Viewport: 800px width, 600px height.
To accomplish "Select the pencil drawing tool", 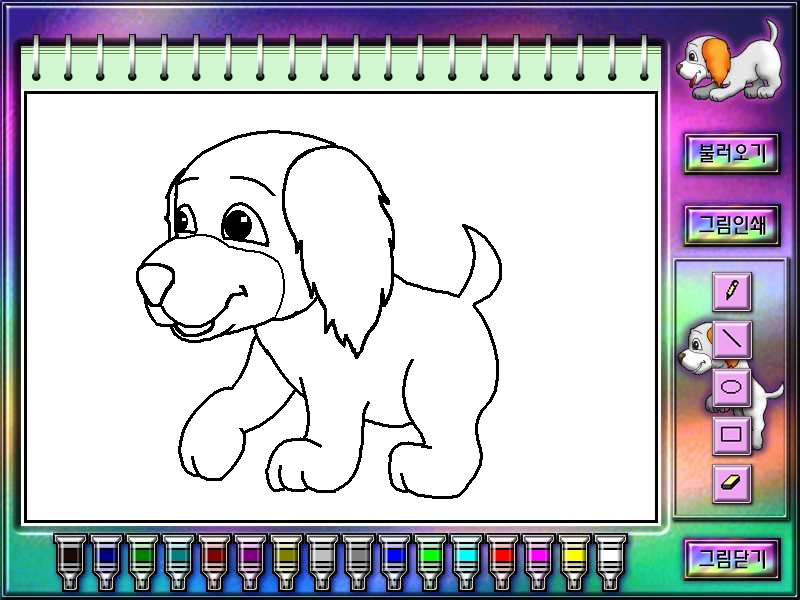I will click(x=732, y=292).
